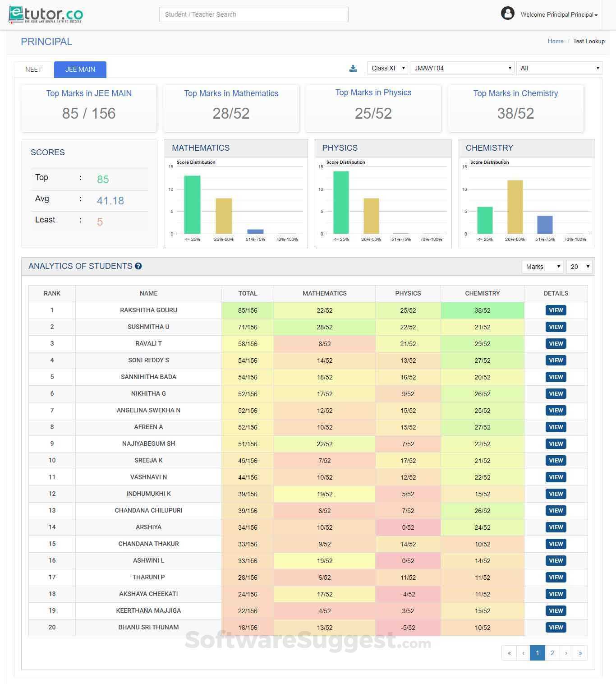Click VIEW for Rakshitha Gouru
The width and height of the screenshot is (616, 684).
[x=556, y=310]
